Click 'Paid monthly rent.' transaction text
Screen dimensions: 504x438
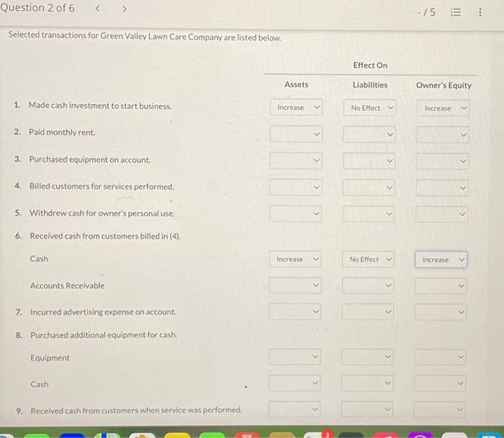click(62, 132)
